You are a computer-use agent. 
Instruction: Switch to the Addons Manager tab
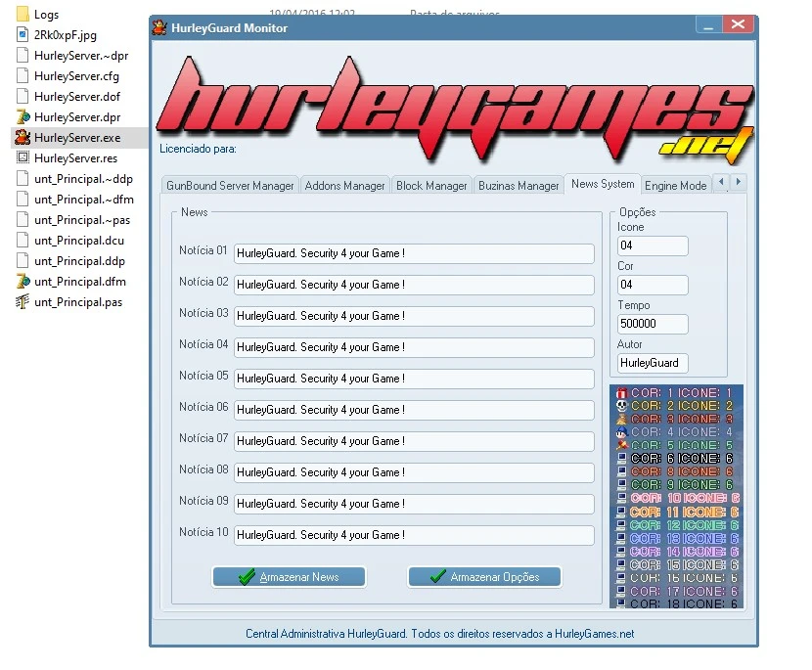pyautogui.click(x=345, y=186)
